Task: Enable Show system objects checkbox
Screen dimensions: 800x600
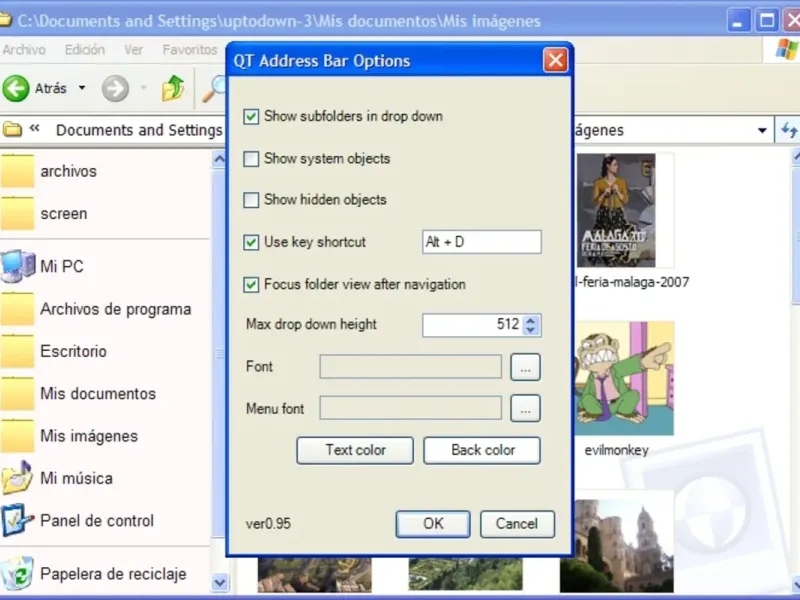Action: click(x=251, y=159)
